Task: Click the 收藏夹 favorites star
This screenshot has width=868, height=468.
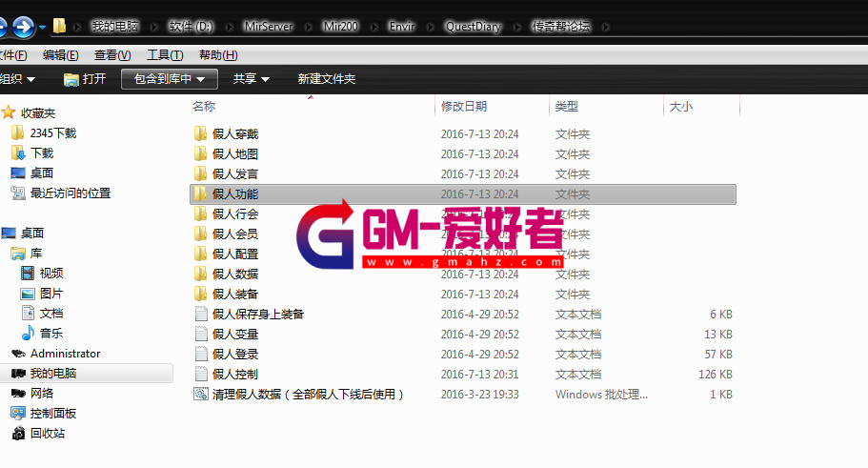Action: [9, 113]
